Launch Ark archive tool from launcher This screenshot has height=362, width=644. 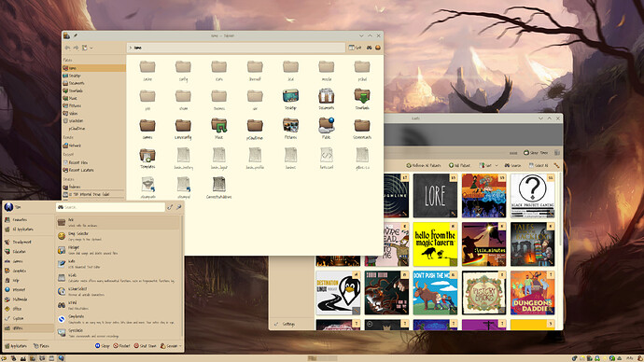pyautogui.click(x=118, y=222)
